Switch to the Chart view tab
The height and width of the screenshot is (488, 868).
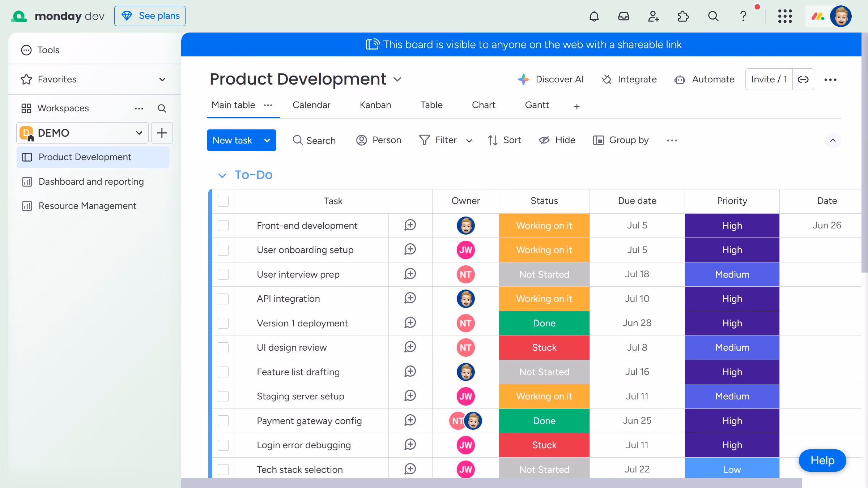pos(484,105)
